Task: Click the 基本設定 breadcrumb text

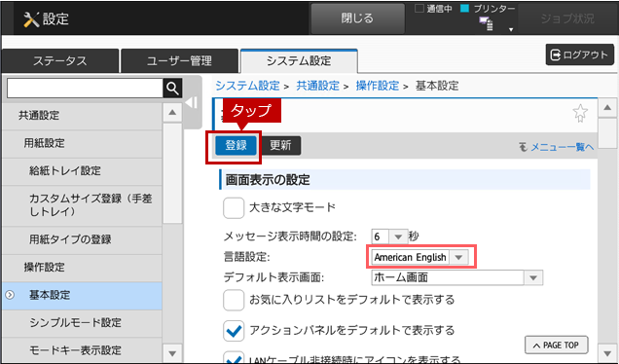Action: pos(437,86)
